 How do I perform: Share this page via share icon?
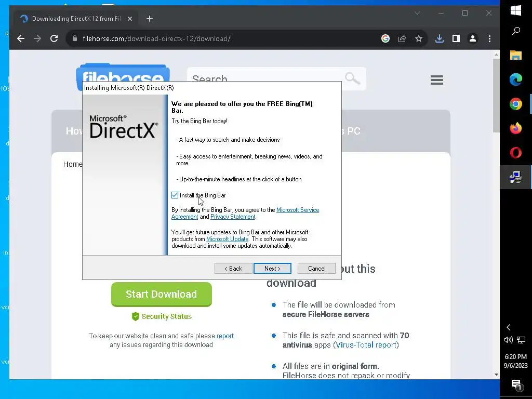click(402, 38)
